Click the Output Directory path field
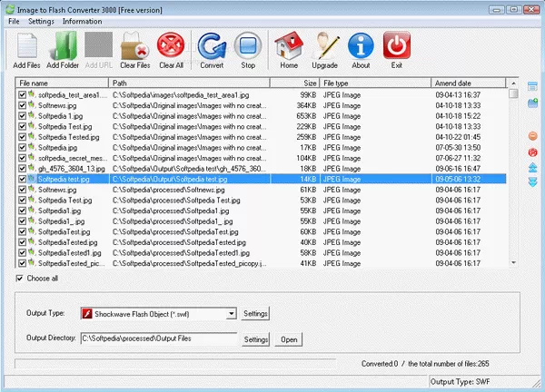Screen dimensions: 545x392 [159, 338]
